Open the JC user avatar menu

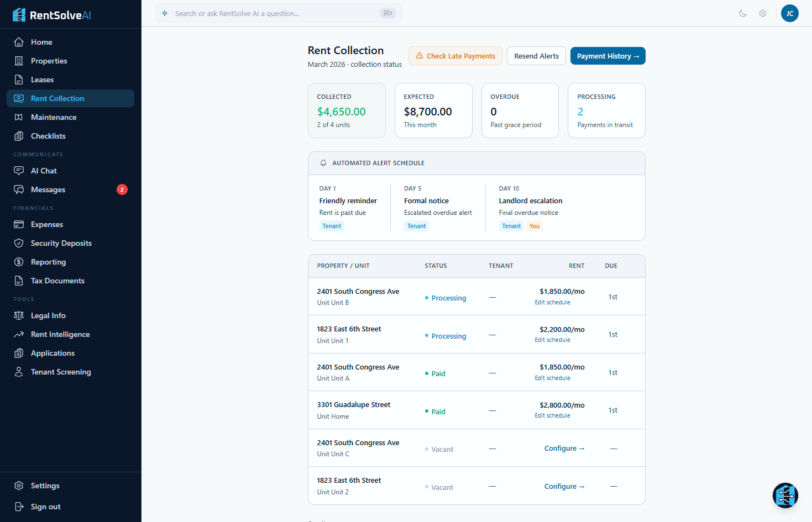pos(789,13)
